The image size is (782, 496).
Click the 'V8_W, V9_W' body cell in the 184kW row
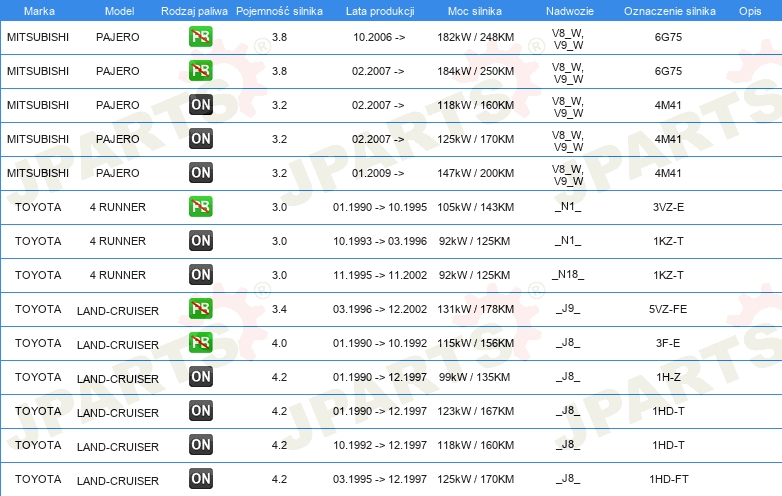(x=568, y=73)
